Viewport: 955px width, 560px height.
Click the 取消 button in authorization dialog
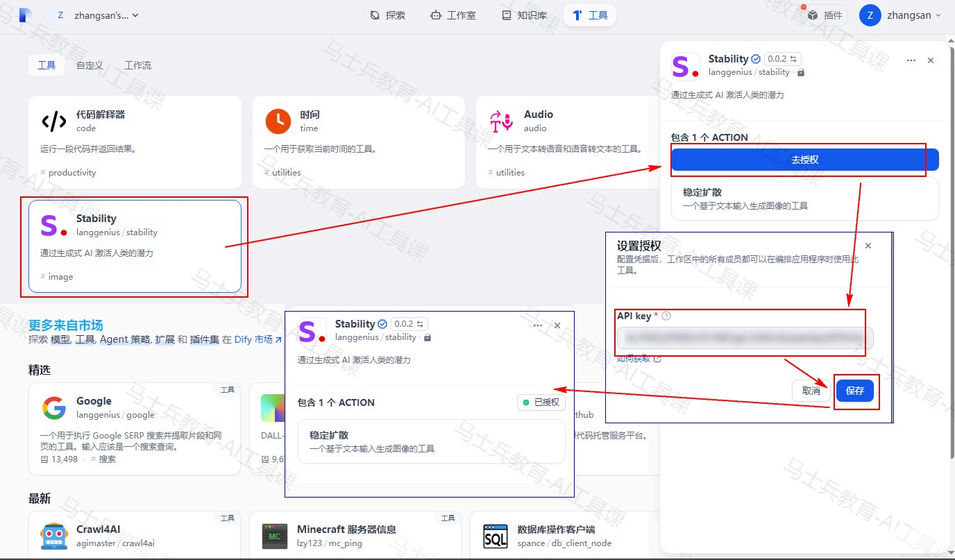[811, 391]
